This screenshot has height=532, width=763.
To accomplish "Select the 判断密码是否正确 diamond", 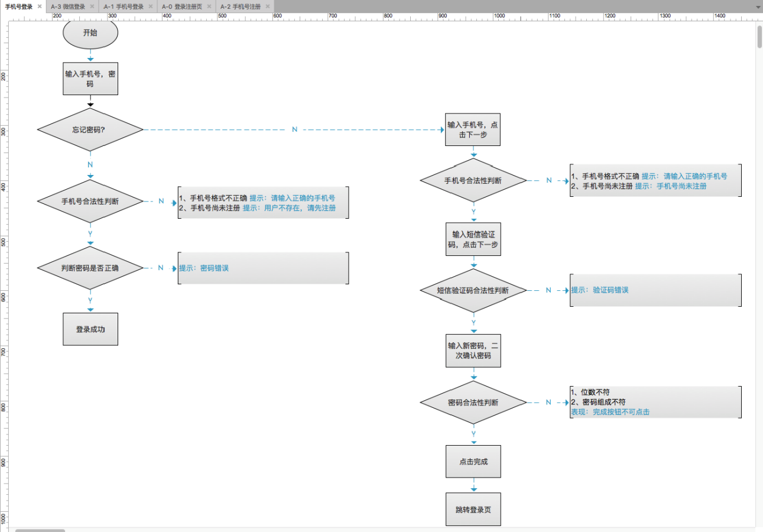I will coord(90,268).
